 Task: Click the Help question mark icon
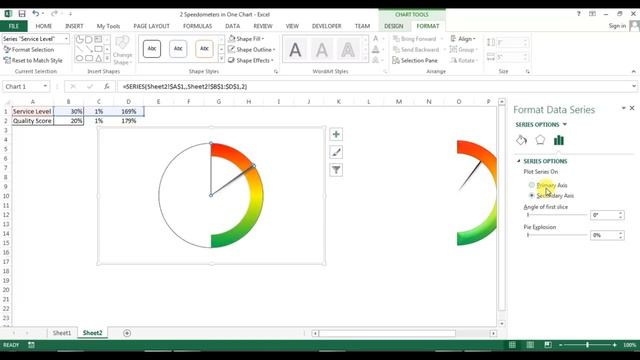coord(578,14)
